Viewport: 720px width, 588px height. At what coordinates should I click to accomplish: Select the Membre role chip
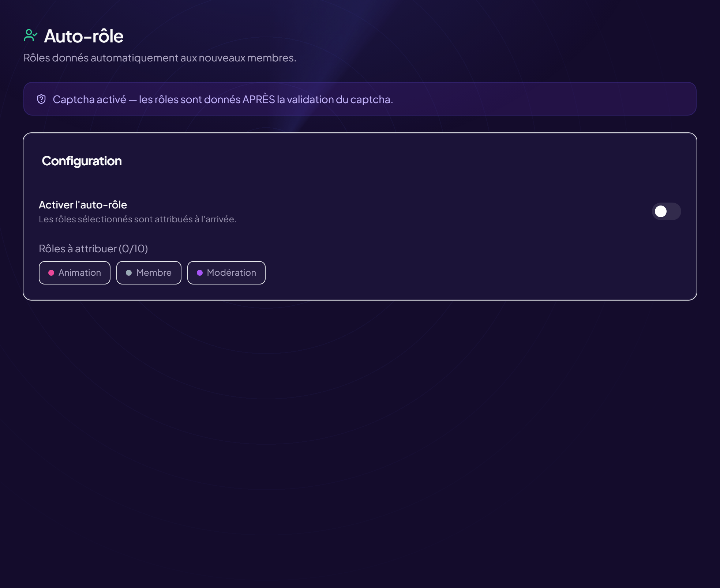149,273
